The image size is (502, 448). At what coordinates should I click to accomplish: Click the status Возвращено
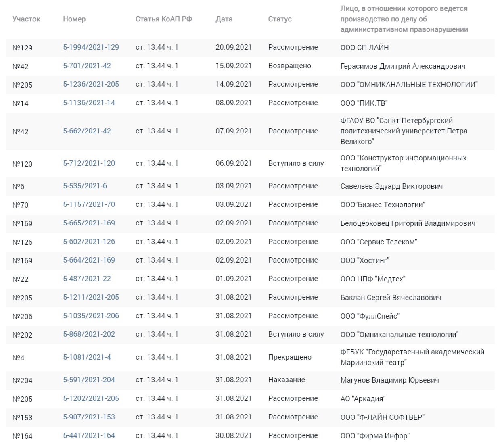click(289, 66)
